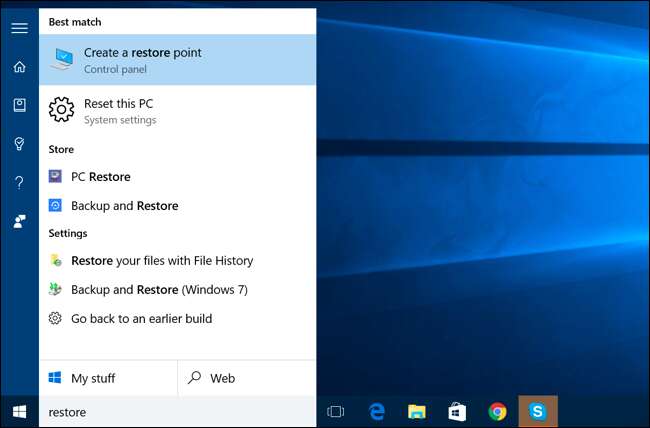The width and height of the screenshot is (650, 428).
Task: Open the question mark Help icon
Action: 19,182
